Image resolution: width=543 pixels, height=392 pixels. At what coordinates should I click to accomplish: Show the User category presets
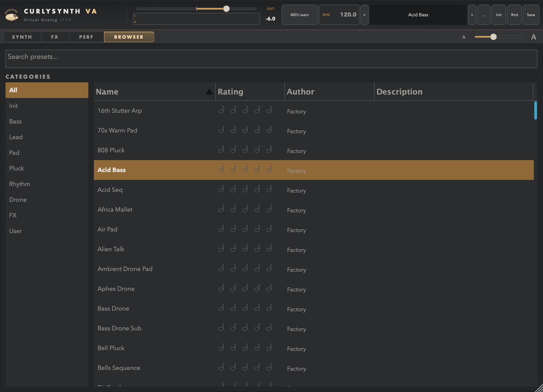[47, 231]
